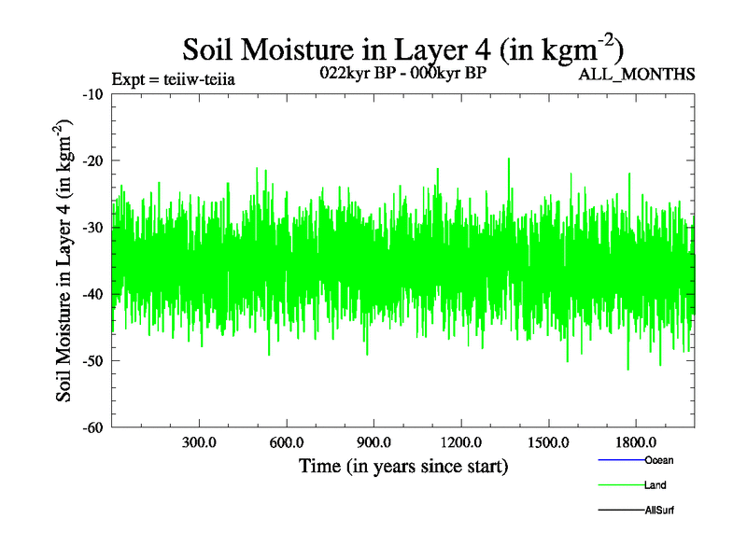The image size is (747, 560).
Task: Pick the 1800.0 x-axis tick label
Action: (x=634, y=442)
